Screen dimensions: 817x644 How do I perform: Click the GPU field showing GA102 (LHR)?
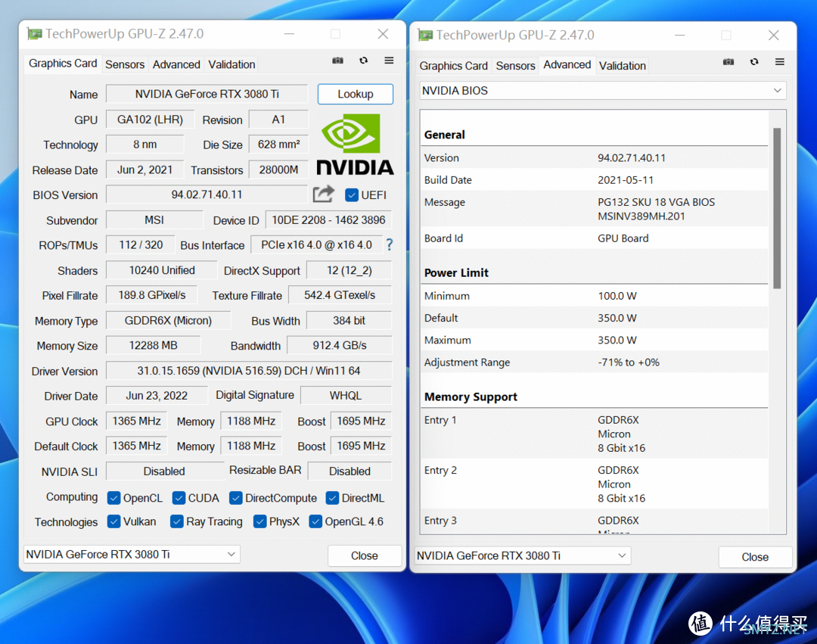[x=150, y=120]
